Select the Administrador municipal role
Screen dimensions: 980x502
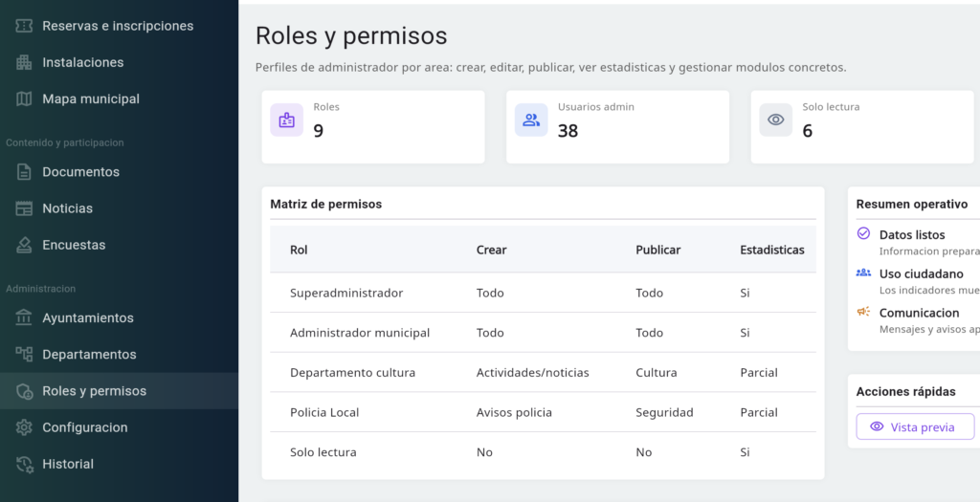(360, 333)
